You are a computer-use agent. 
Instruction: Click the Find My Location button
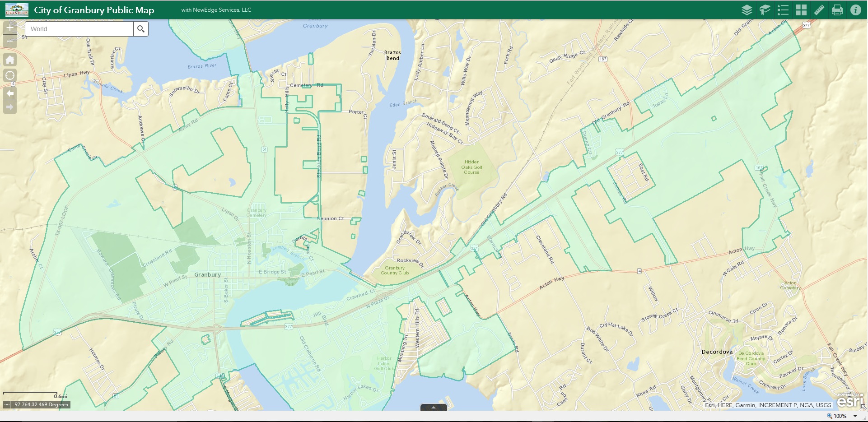pyautogui.click(x=9, y=75)
